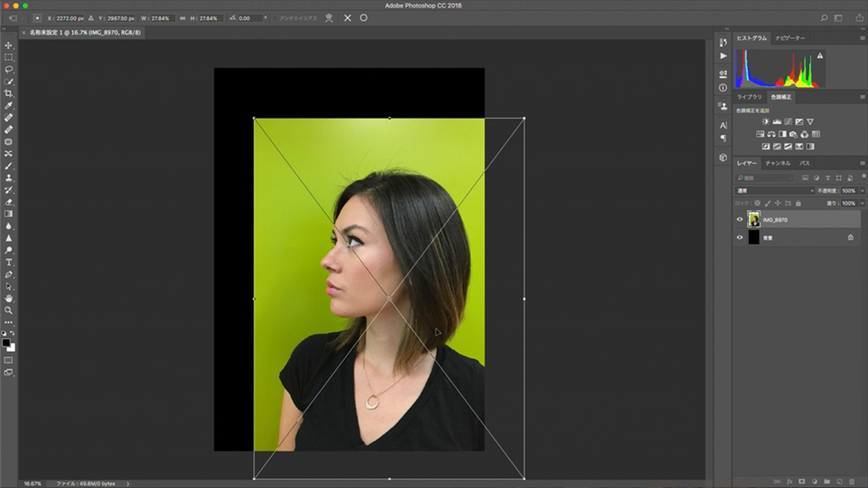This screenshot has width=868, height=488.
Task: Open the blend mode 通常 dropdown
Action: (x=774, y=191)
